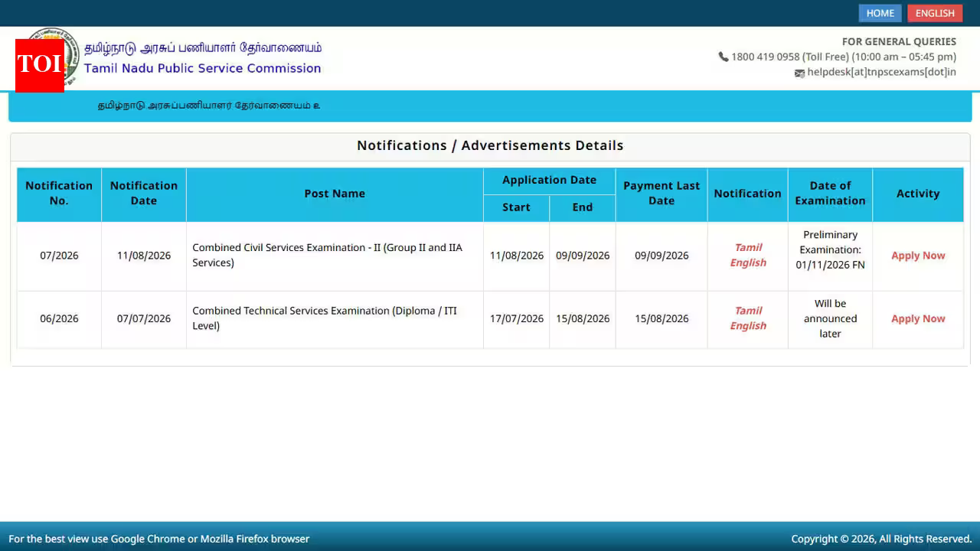Click the Activity column header

pos(918,194)
